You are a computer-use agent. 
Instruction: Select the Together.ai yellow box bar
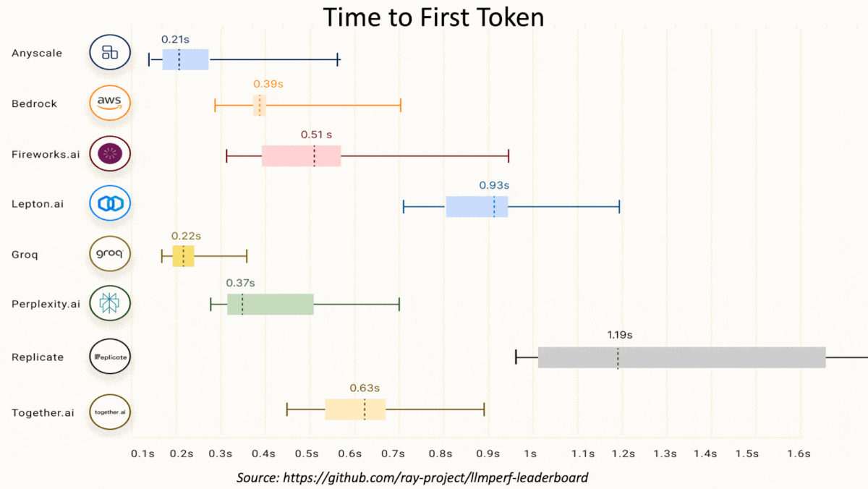coord(354,409)
